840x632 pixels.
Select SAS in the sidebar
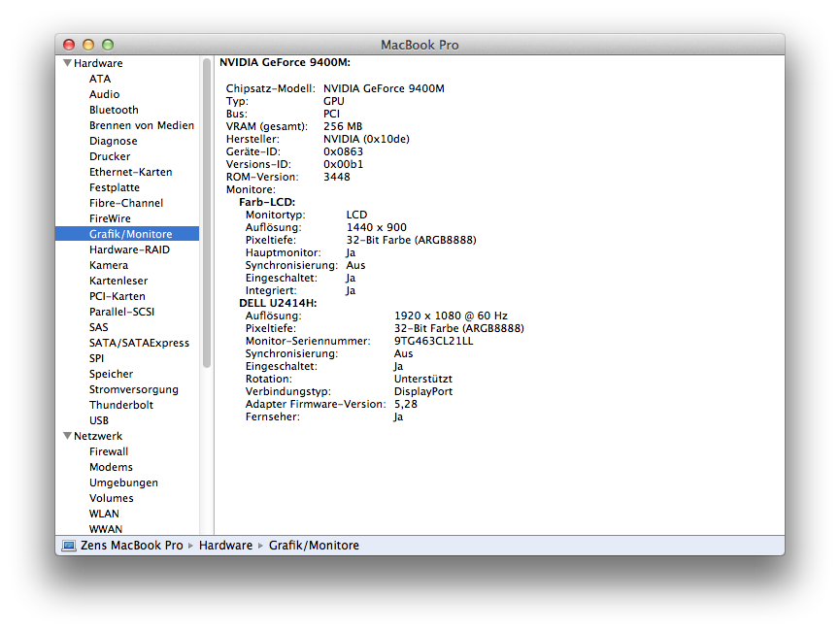(99, 327)
